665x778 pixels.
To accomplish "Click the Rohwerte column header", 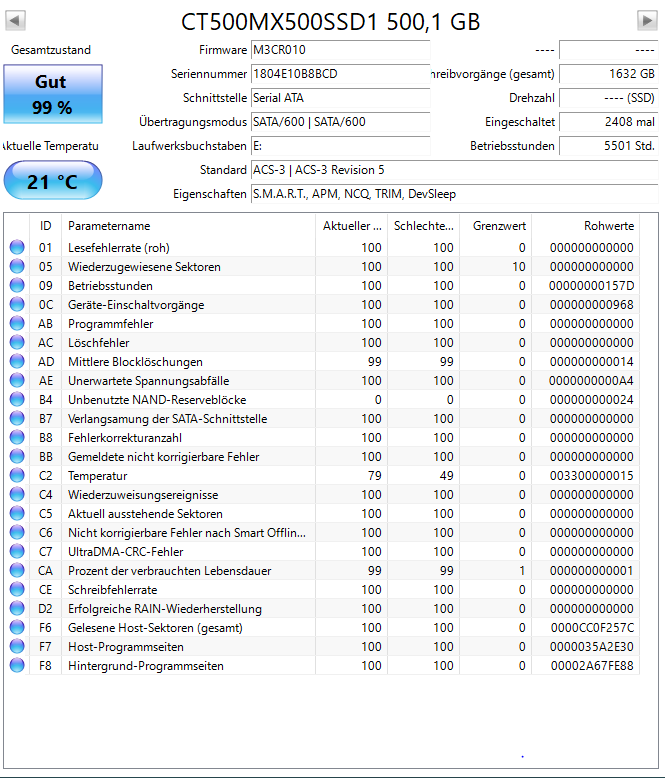I will pos(586,226).
